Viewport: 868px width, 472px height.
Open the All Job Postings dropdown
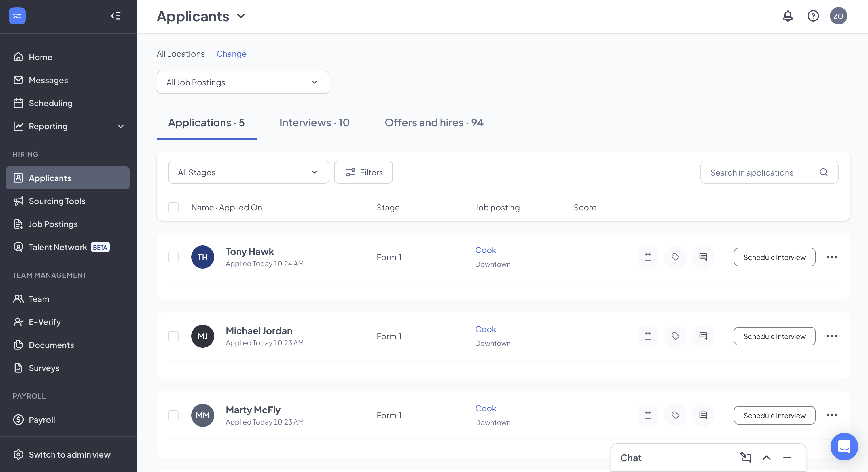pyautogui.click(x=242, y=82)
